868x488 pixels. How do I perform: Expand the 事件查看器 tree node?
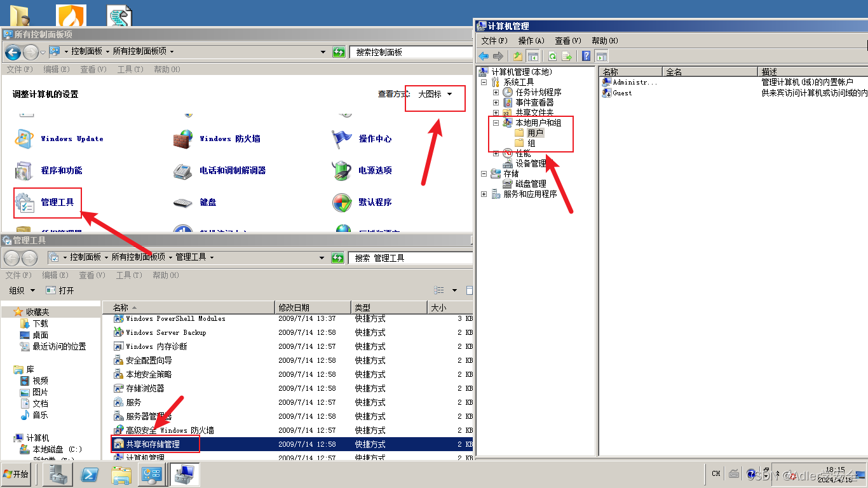(x=496, y=103)
